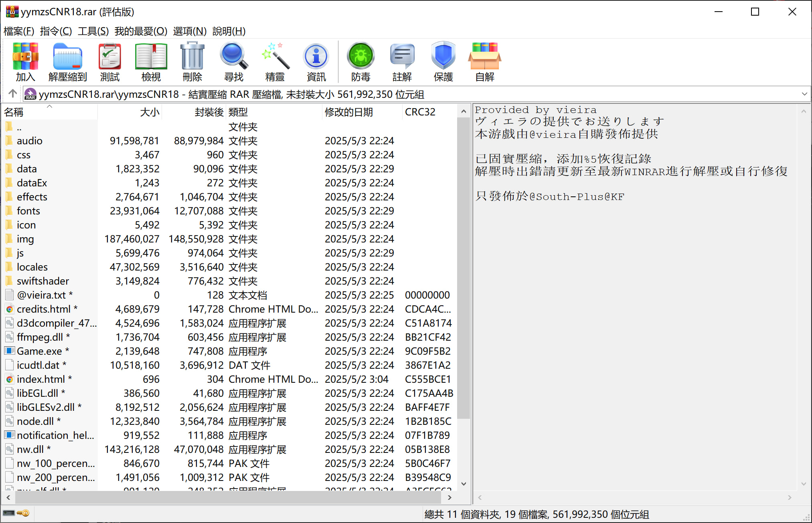
Task: Select the Chrome icon of credits.html
Action: point(9,309)
